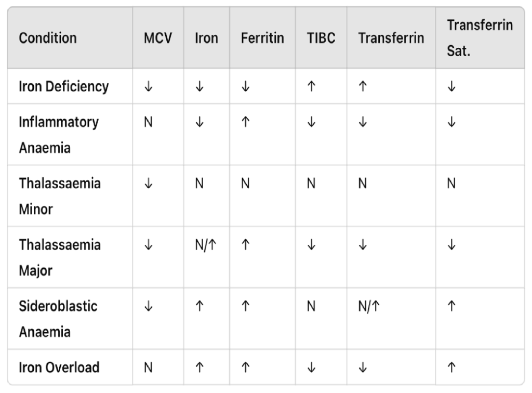
Task: Click the Iron Overload row label
Action: tap(59, 368)
